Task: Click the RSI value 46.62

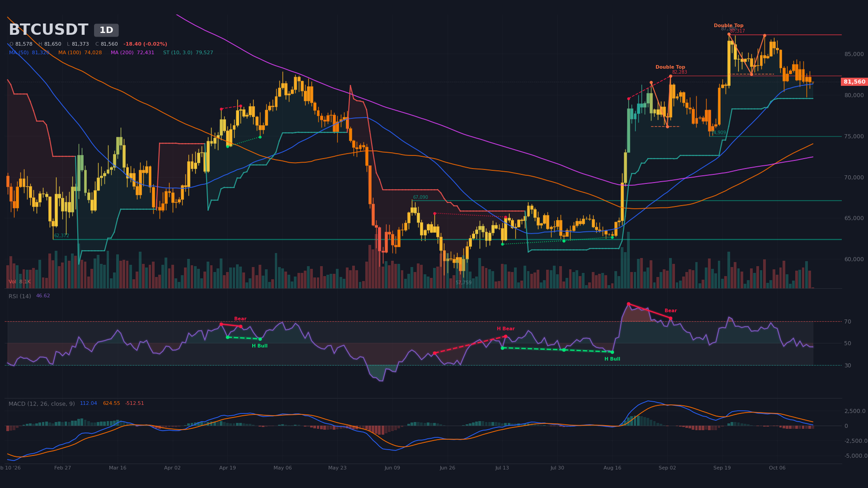Action: click(x=43, y=296)
